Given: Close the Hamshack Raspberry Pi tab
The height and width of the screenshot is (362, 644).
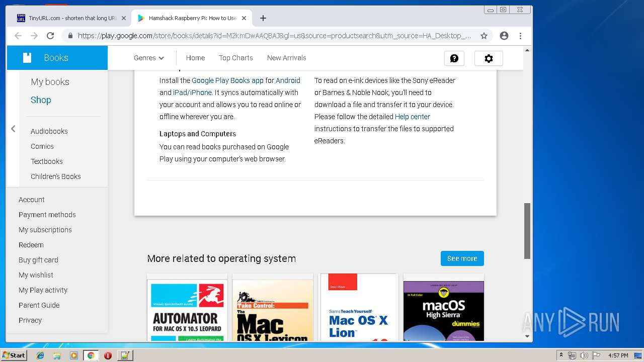Looking at the screenshot, I should click(x=244, y=18).
